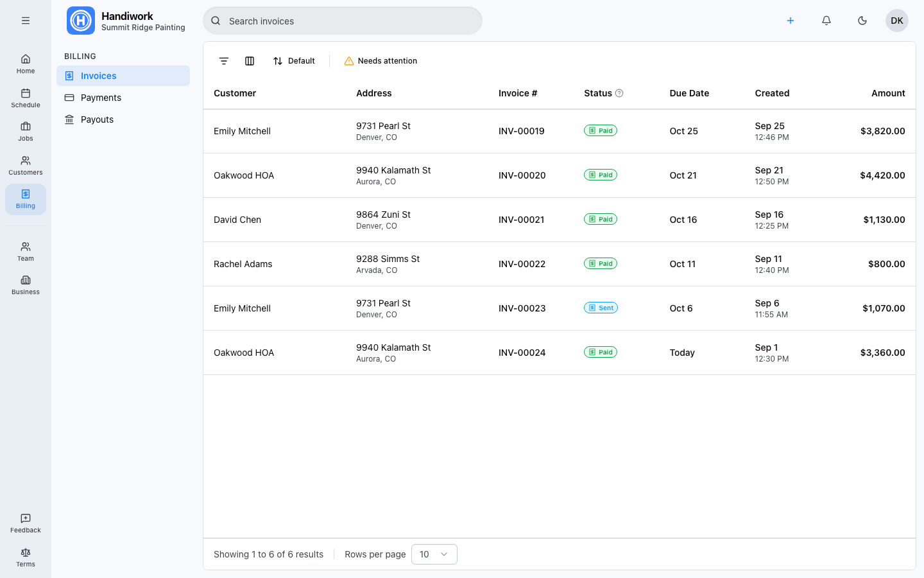Sort by the Customer column header
Image resolution: width=924 pixels, height=578 pixels.
[235, 93]
